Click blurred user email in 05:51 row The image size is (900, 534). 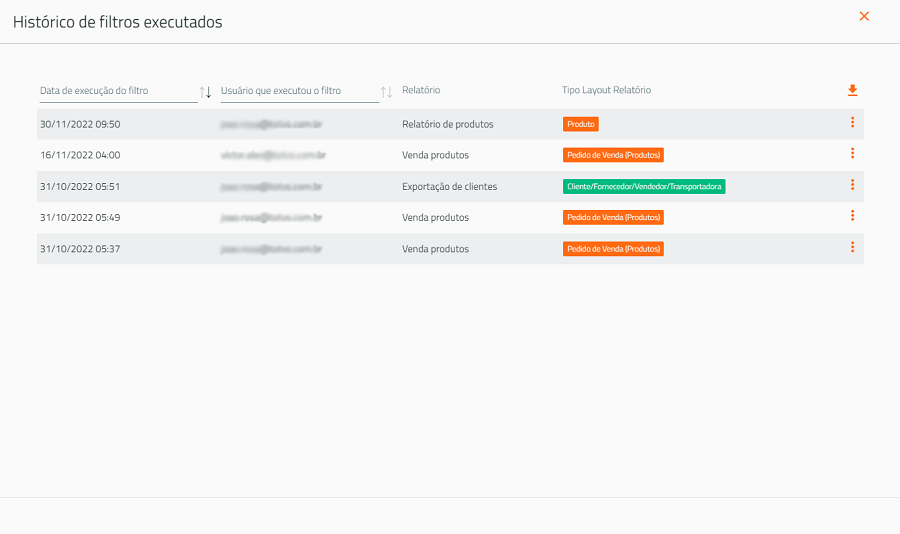(x=271, y=187)
